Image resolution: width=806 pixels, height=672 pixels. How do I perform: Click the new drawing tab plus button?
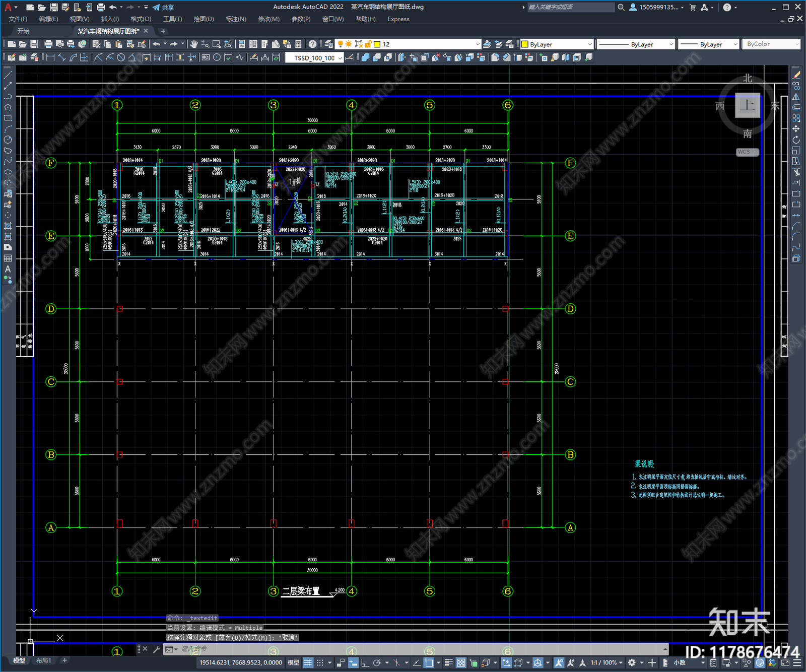(163, 31)
